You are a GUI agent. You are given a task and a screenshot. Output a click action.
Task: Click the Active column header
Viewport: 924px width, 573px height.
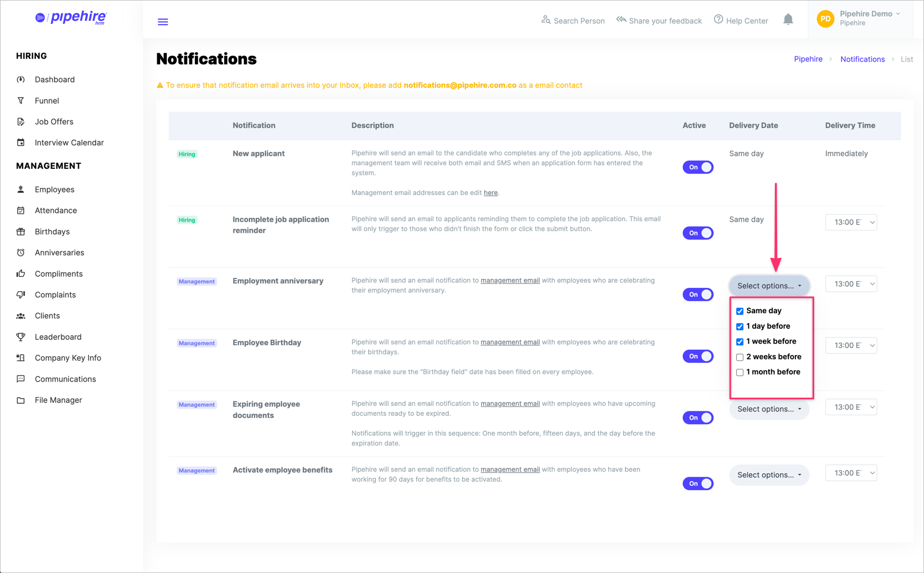pos(694,126)
